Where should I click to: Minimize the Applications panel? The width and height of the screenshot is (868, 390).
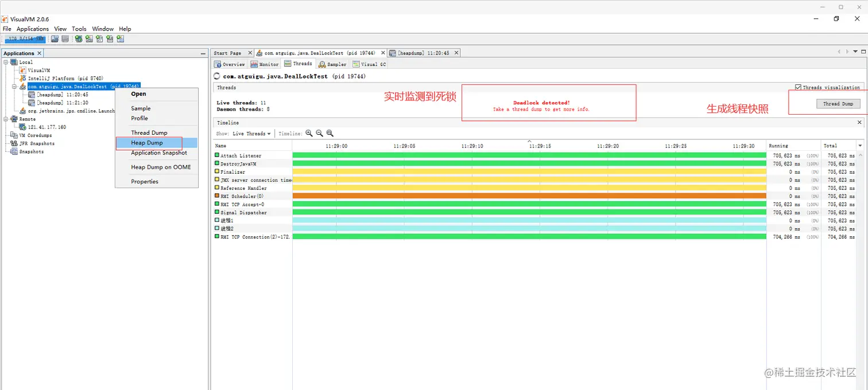[203, 53]
